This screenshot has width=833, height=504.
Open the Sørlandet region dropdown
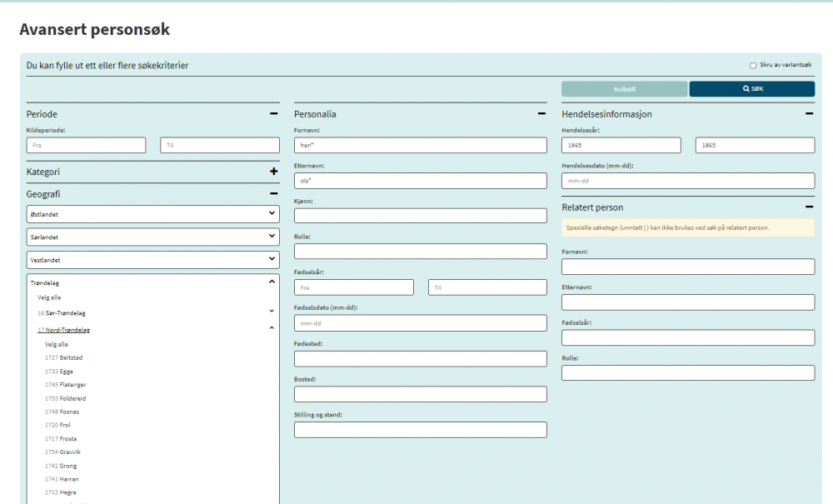(152, 237)
